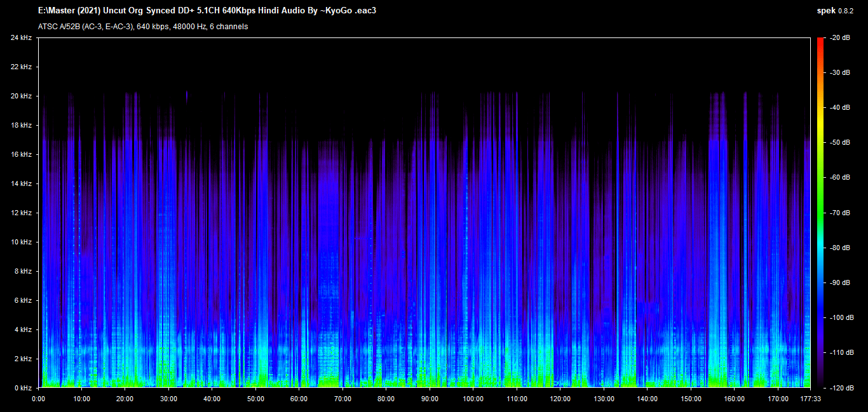This screenshot has height=412, width=868.
Task: Click the spek 0.8.2 version label
Action: (x=836, y=11)
